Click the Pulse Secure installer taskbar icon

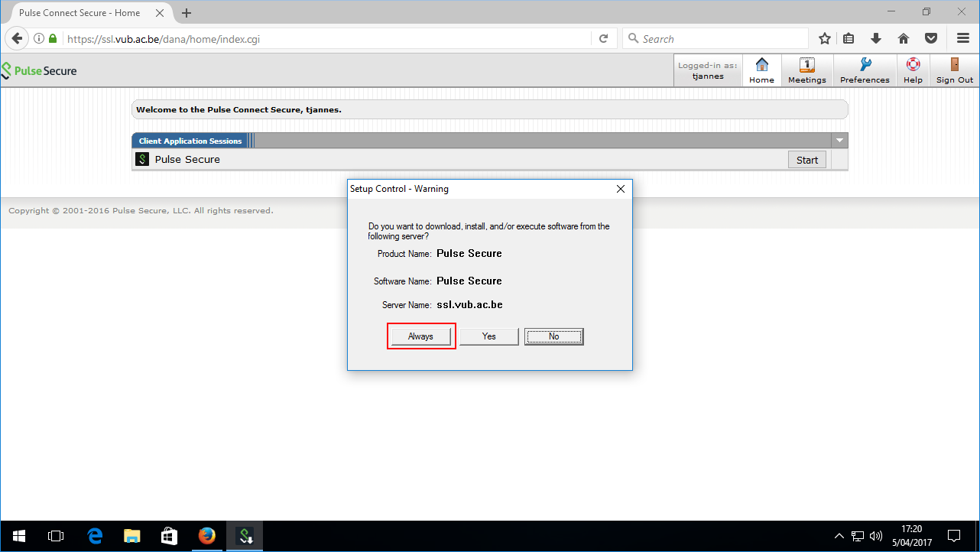click(246, 536)
